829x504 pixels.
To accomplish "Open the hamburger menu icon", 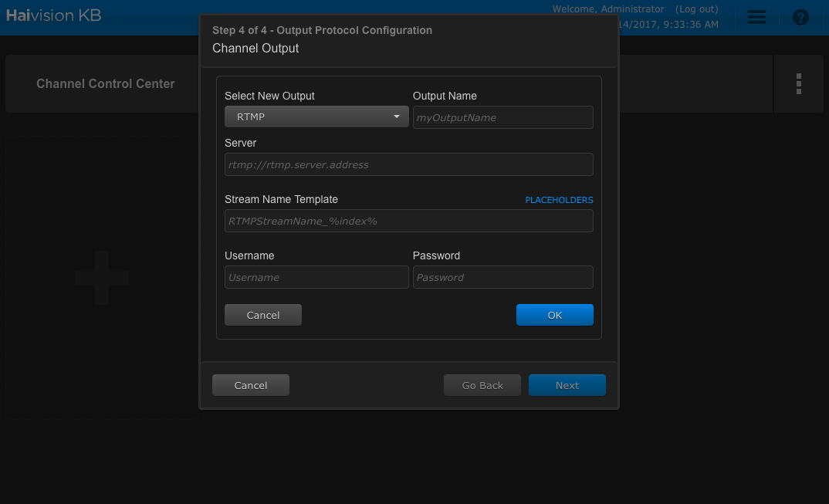I will [756, 17].
